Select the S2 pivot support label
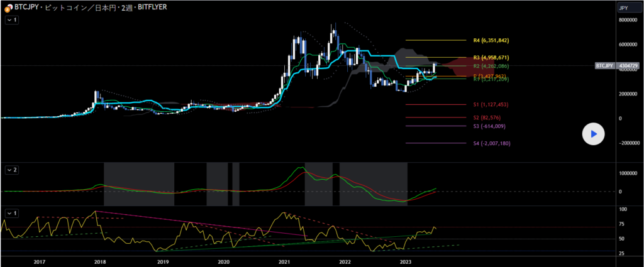Viewport: 644px width, 267px height. [x=487, y=117]
